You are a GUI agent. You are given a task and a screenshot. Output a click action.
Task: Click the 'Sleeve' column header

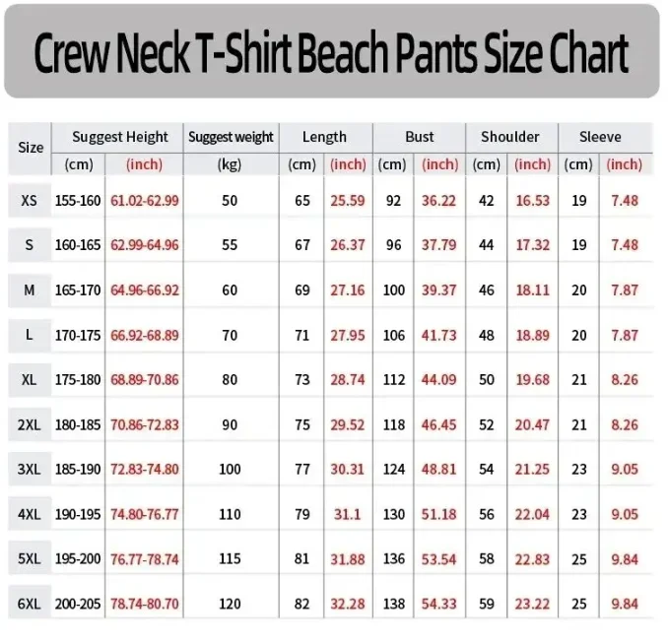(x=600, y=137)
